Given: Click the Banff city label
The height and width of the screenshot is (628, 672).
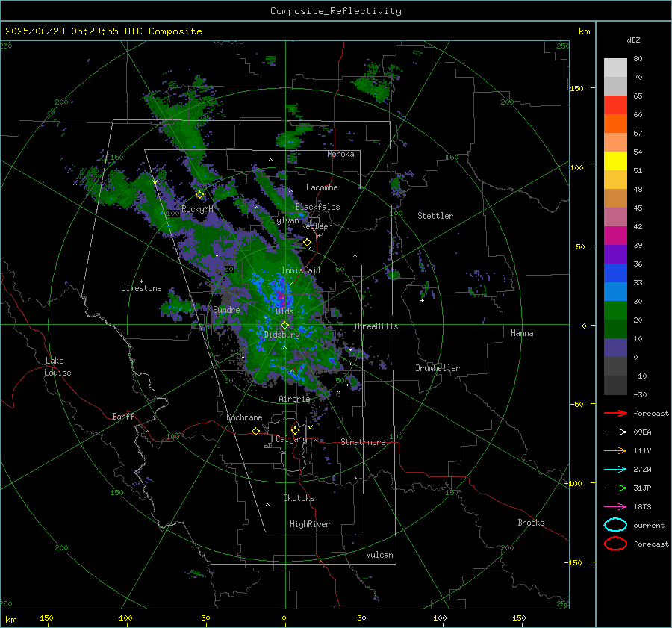Looking at the screenshot, I should (123, 416).
